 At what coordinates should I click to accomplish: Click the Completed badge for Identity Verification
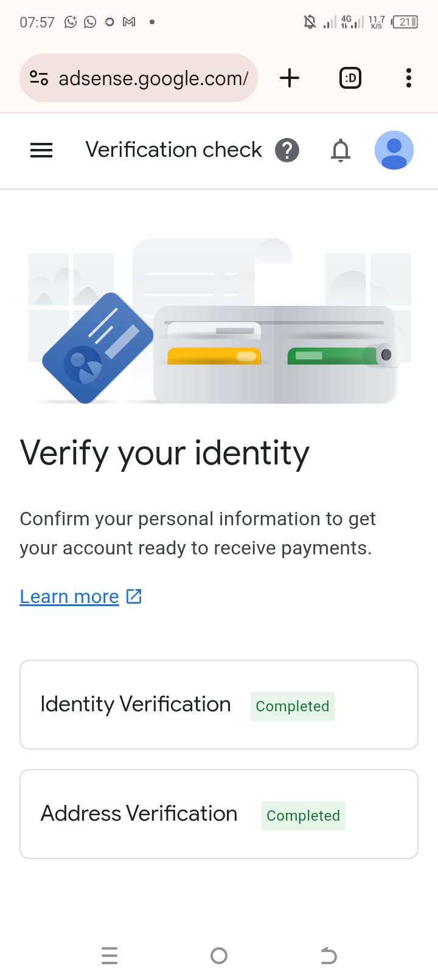pos(293,706)
